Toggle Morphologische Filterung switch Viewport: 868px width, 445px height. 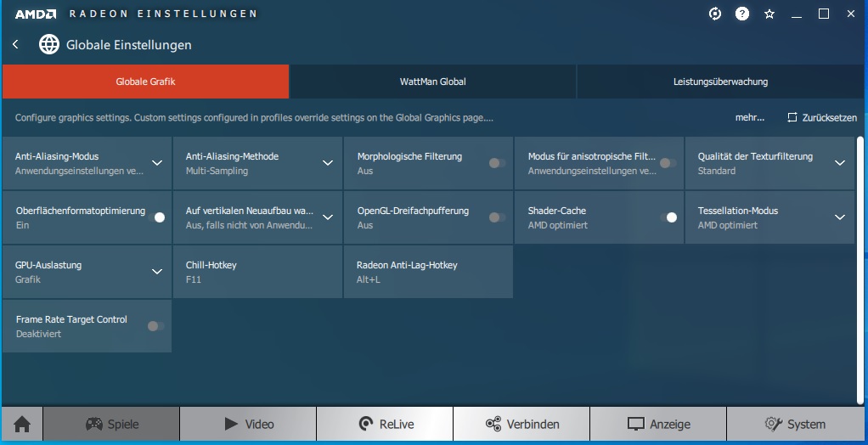pos(497,163)
